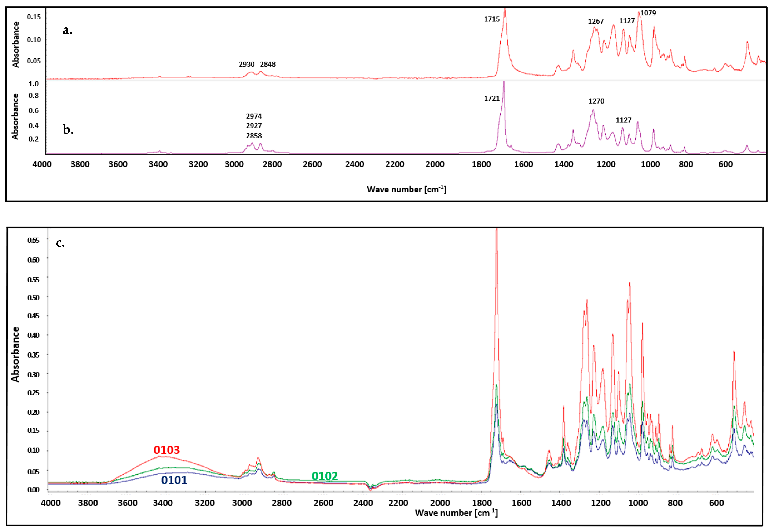
Task: Click the green 0102 spectrum label
Action: pos(324,476)
